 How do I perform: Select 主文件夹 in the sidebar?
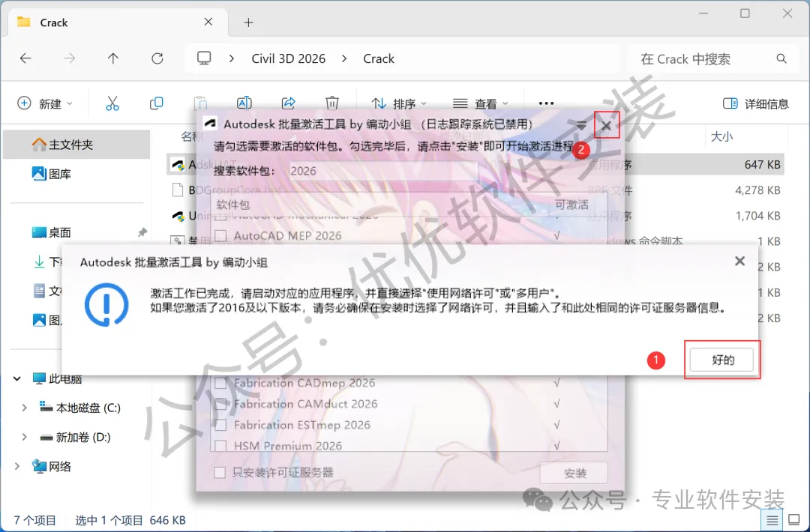pos(76,145)
